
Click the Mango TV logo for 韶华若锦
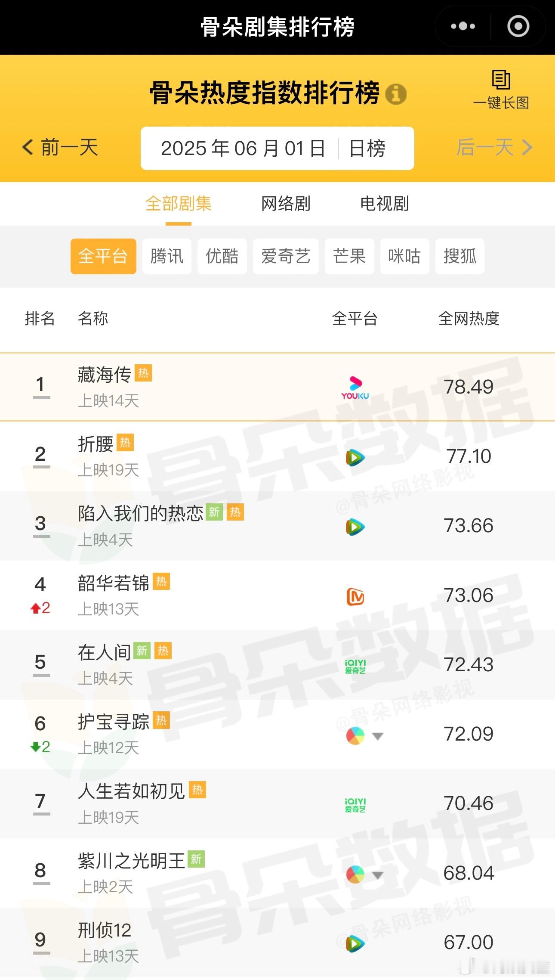355,596
